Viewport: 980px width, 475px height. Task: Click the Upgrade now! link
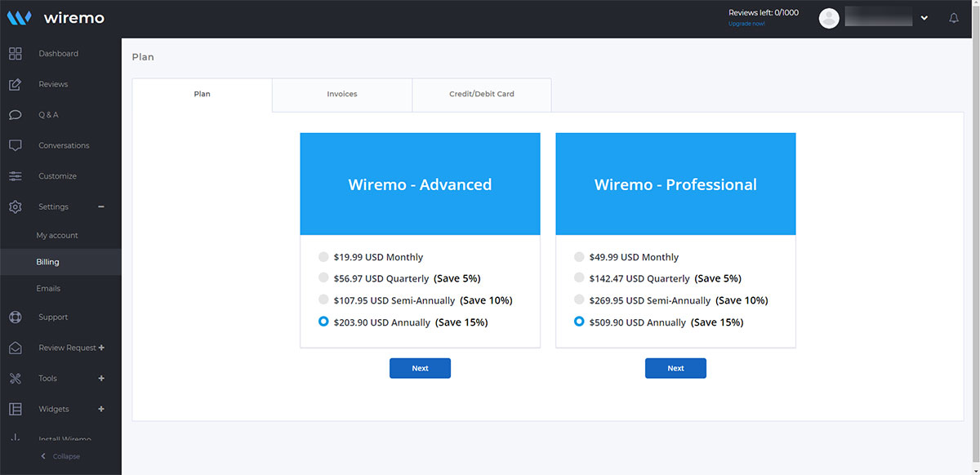(x=746, y=24)
